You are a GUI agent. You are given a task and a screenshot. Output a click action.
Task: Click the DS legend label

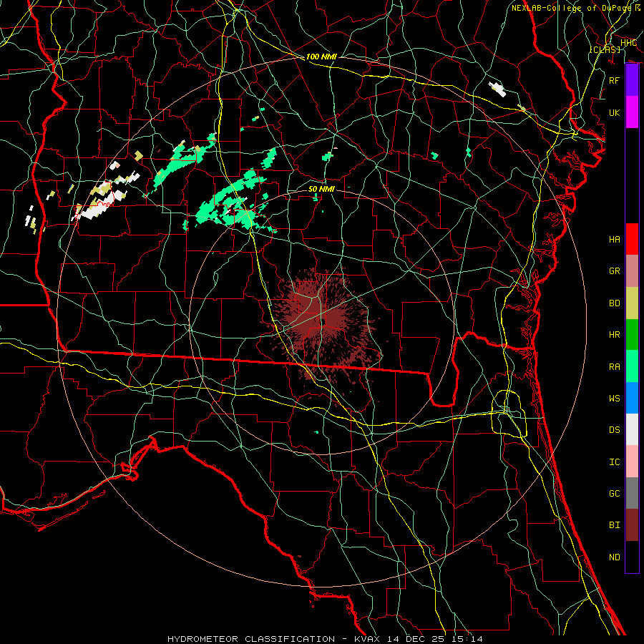point(615,429)
